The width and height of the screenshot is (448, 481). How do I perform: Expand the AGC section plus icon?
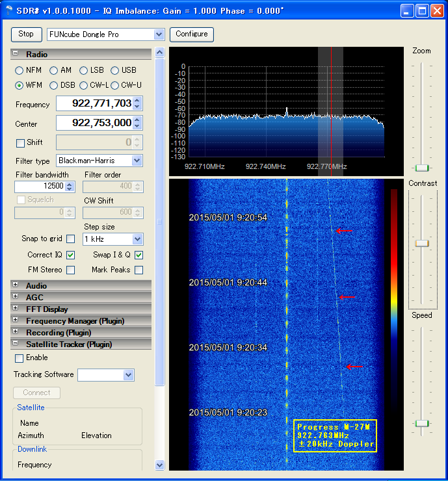(x=16, y=298)
